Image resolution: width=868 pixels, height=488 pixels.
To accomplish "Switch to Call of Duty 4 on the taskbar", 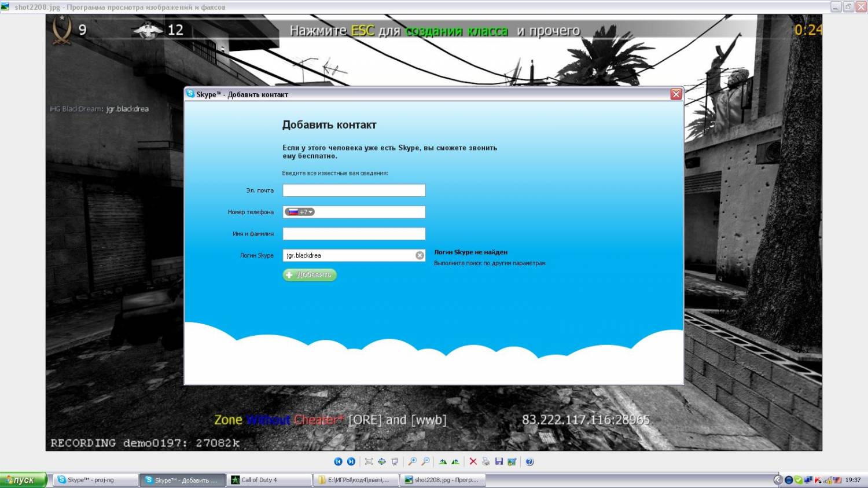I will pyautogui.click(x=269, y=480).
